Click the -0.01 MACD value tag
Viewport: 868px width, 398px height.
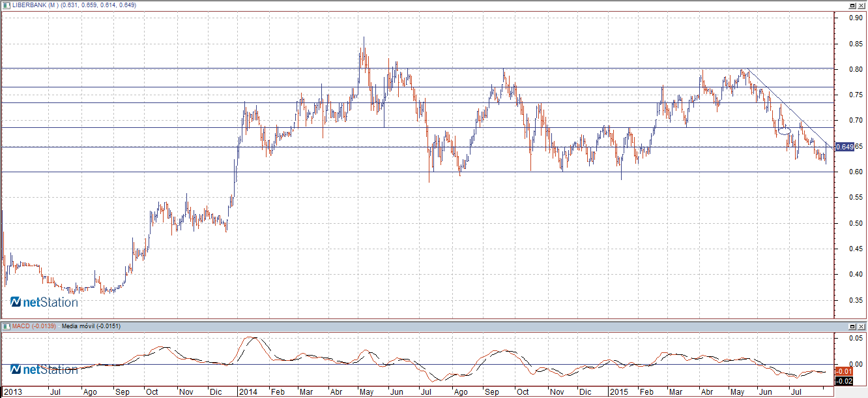[845, 371]
